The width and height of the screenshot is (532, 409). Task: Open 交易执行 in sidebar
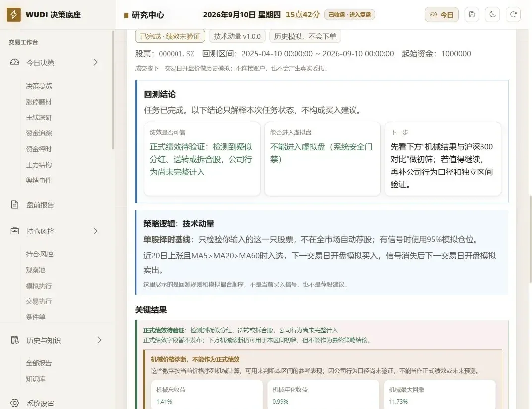tap(39, 301)
